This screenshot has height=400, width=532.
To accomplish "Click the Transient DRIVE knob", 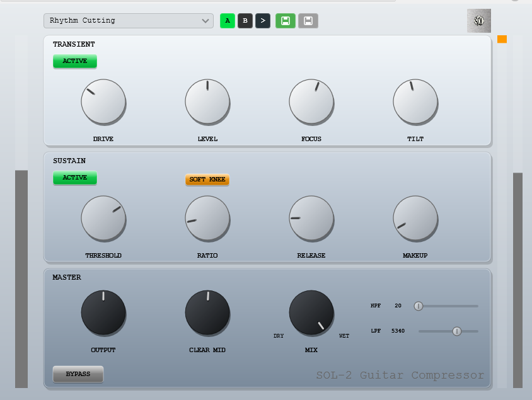I will (x=103, y=101).
